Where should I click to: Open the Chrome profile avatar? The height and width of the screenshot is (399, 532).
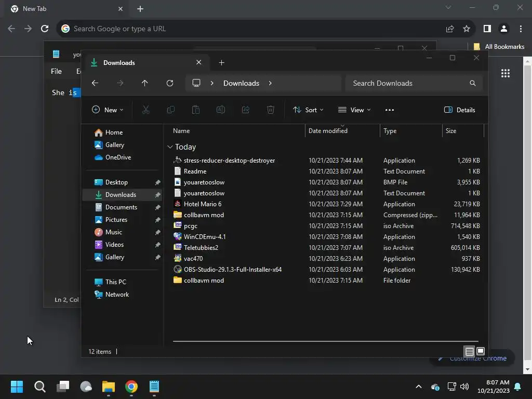pyautogui.click(x=504, y=29)
